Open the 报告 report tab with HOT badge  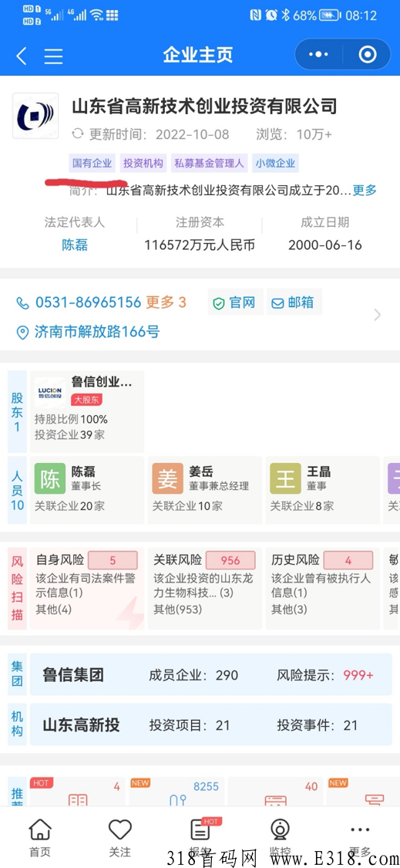pos(200,837)
